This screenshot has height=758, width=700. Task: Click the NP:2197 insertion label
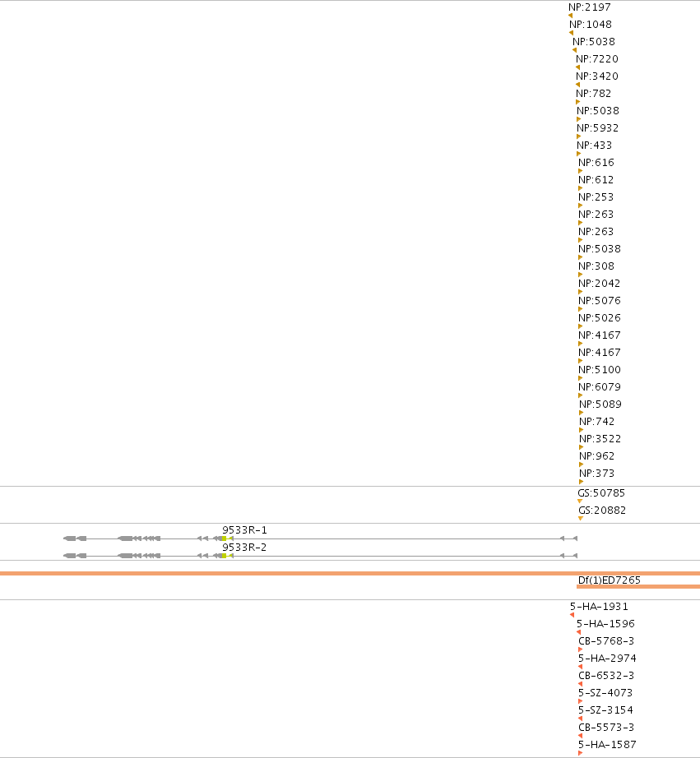click(590, 7)
